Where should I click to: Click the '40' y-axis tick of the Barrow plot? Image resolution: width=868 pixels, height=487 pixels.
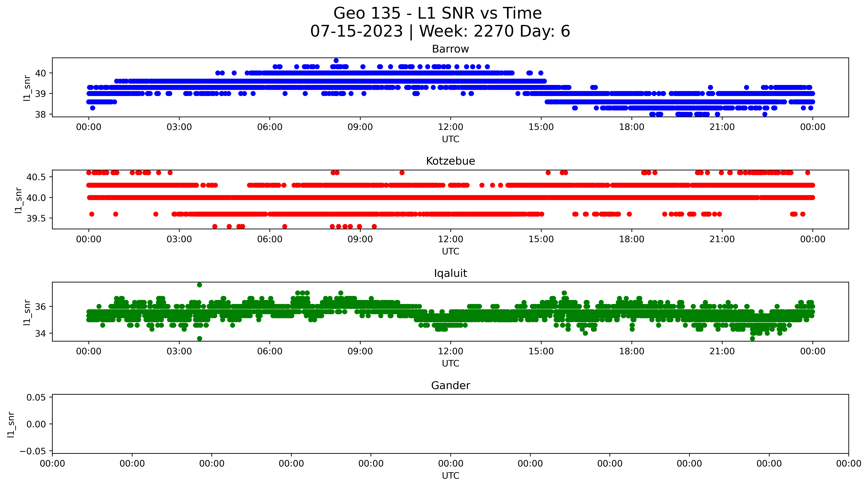tap(40, 73)
